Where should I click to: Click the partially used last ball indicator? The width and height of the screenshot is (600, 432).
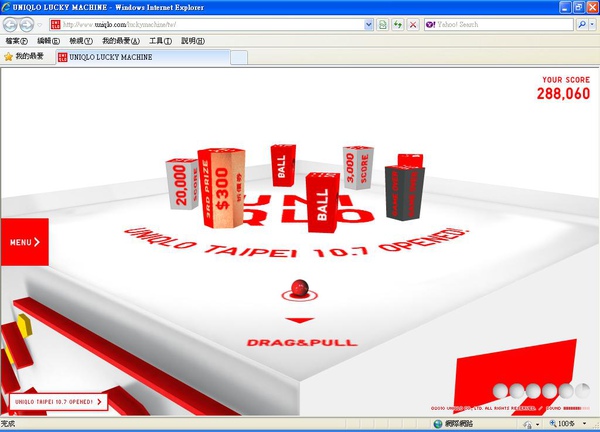(x=583, y=391)
